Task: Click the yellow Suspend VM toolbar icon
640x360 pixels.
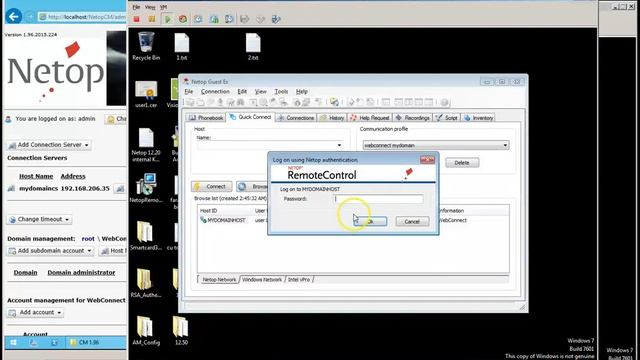Action: [152, 19]
